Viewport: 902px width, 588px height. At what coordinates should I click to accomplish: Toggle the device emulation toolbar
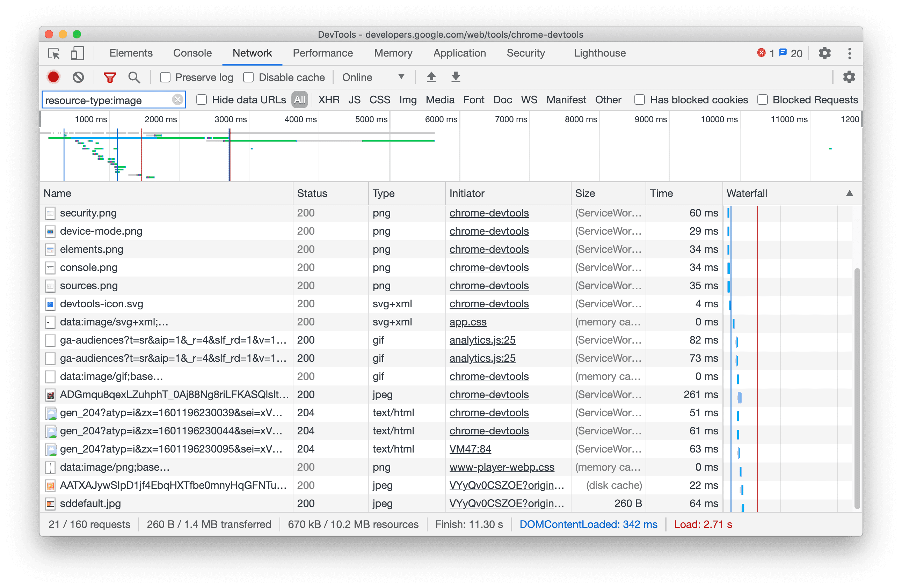tap(77, 53)
